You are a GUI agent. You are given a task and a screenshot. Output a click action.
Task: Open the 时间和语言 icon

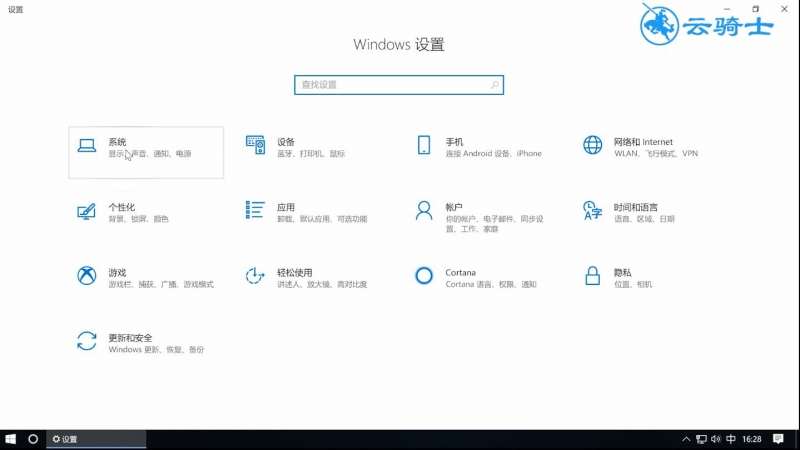click(592, 210)
